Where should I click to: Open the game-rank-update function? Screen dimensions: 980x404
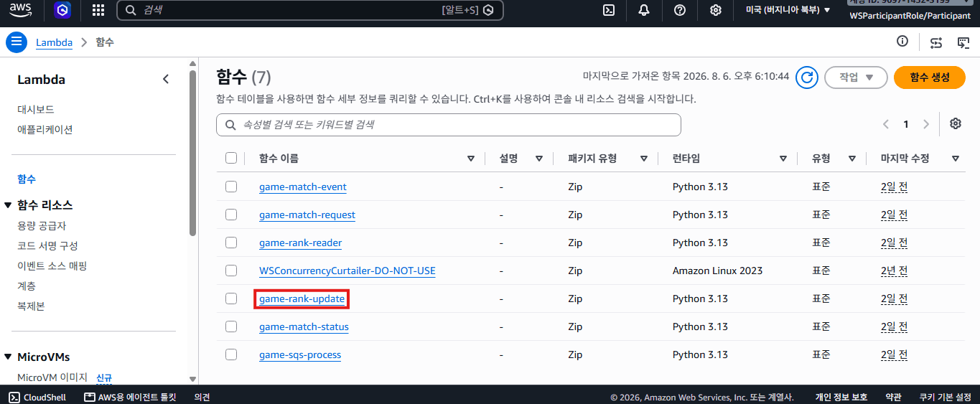(x=302, y=299)
